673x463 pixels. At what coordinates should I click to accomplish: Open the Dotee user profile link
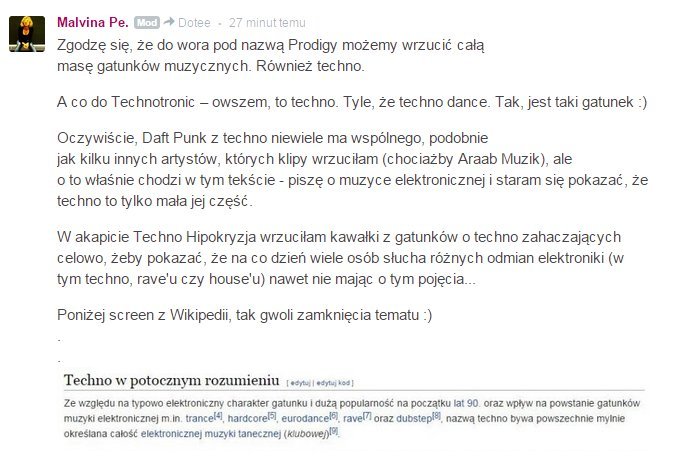click(x=196, y=22)
